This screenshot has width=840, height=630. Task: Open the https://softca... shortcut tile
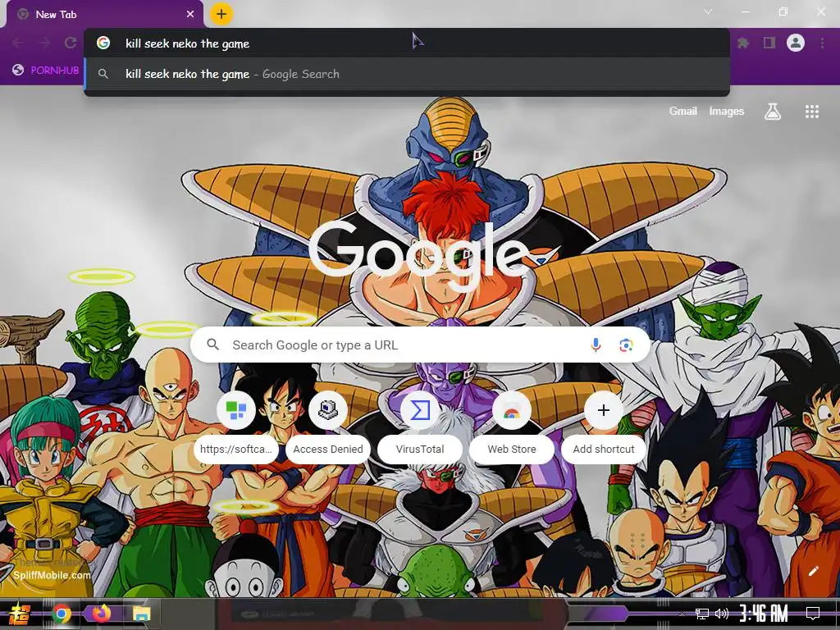tap(236, 428)
